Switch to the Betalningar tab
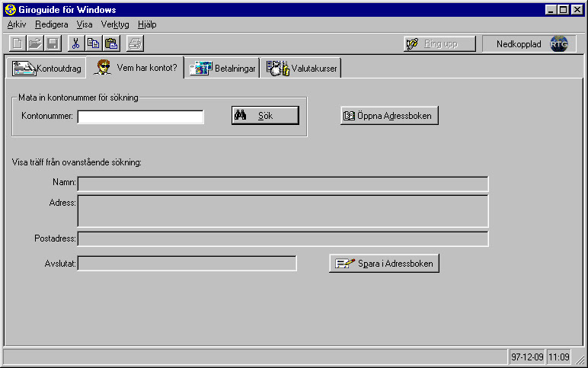588x368 pixels. 222,69
